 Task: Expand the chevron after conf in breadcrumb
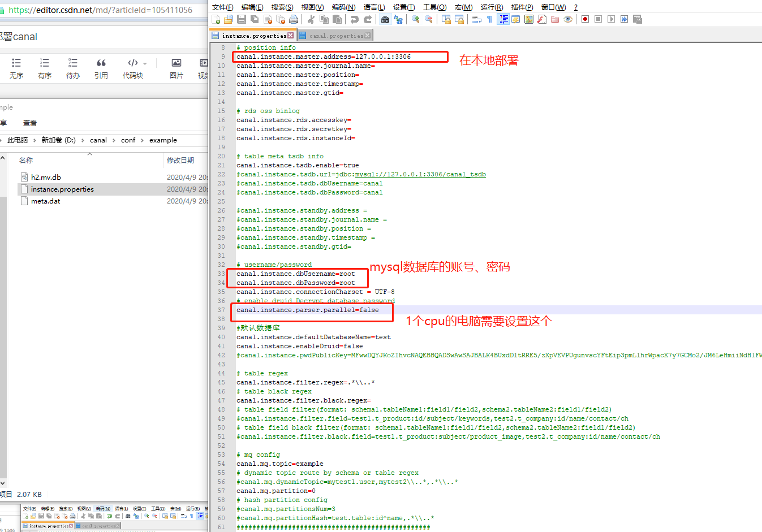click(143, 140)
